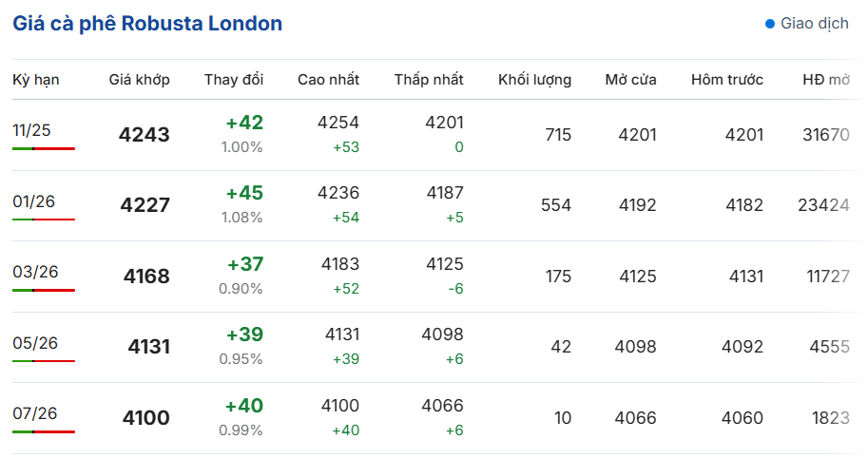
Task: Select the 03/26 contract term
Action: pos(35,272)
